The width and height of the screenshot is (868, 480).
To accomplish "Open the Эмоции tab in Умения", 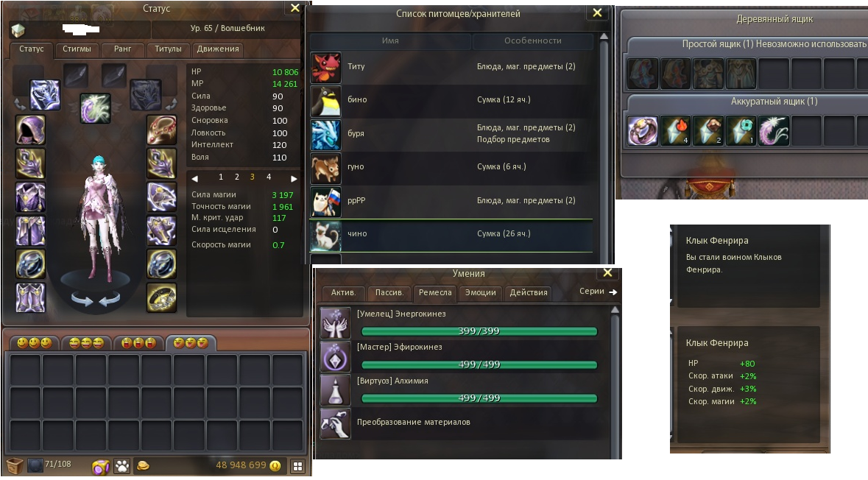I will 480,293.
